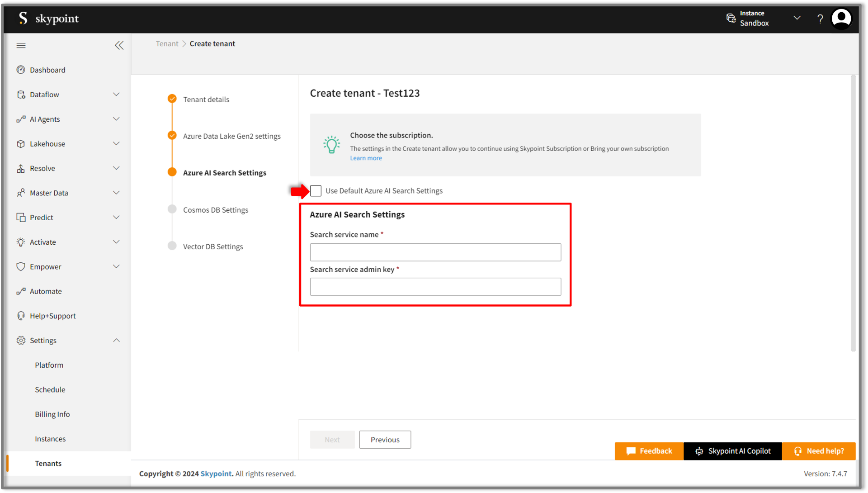868x493 pixels.
Task: Click the Dataflow icon in sidebar
Action: tap(21, 94)
